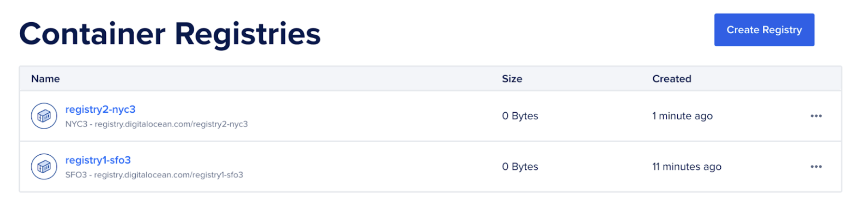Click the registry1-sfo3 container icon
The height and width of the screenshot is (216, 868).
click(44, 166)
